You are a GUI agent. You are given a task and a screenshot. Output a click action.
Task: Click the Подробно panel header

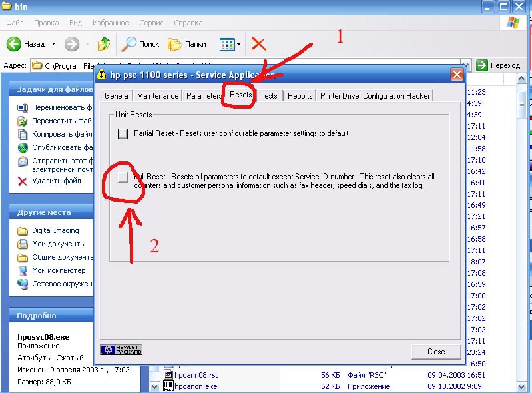click(x=51, y=316)
